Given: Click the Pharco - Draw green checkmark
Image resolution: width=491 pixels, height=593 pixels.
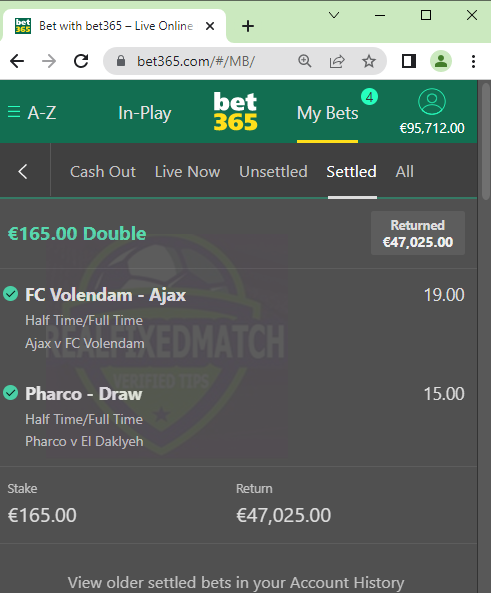Looking at the screenshot, I should (x=11, y=393).
